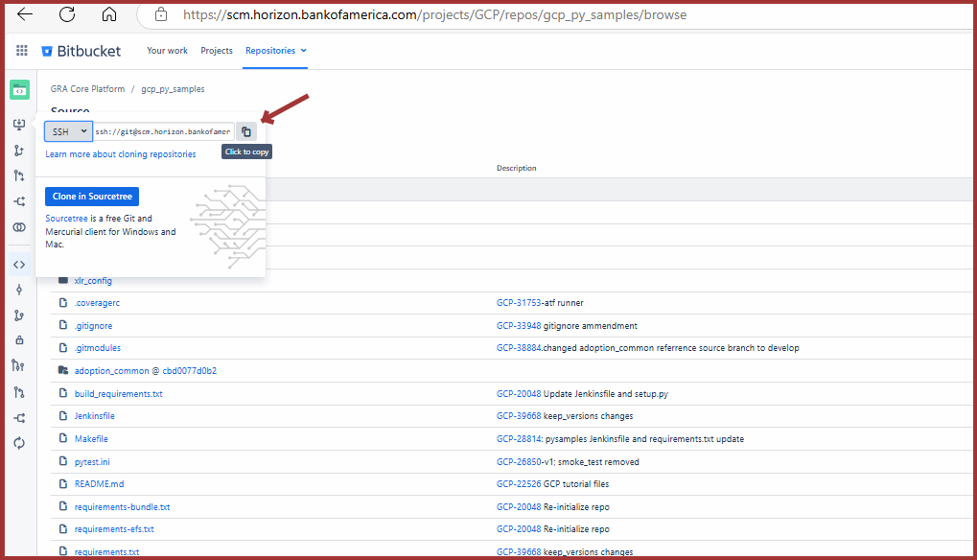Open the Your work menu item
Screen dimensions: 977x560
(167, 51)
